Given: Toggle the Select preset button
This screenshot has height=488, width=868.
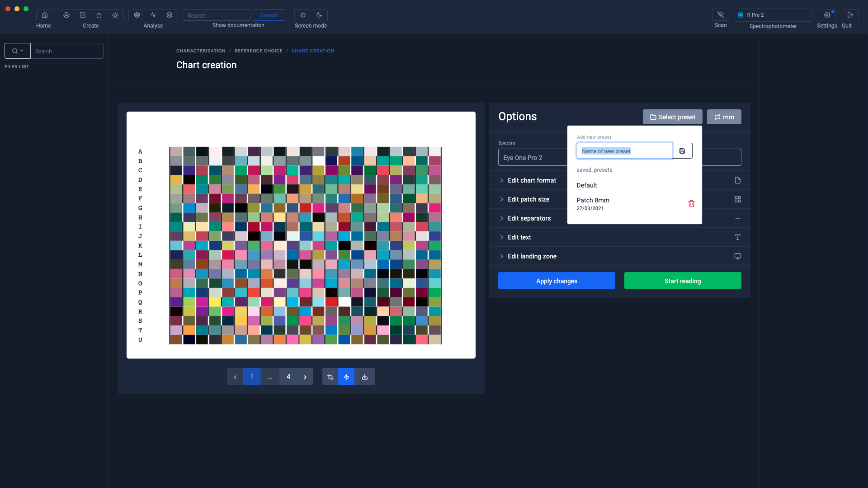Looking at the screenshot, I should click(673, 117).
